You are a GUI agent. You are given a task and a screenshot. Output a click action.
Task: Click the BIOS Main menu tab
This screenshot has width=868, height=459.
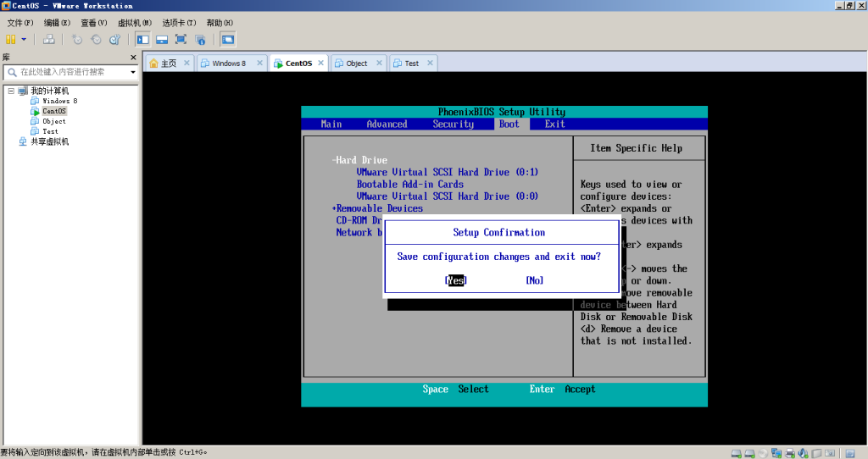331,124
